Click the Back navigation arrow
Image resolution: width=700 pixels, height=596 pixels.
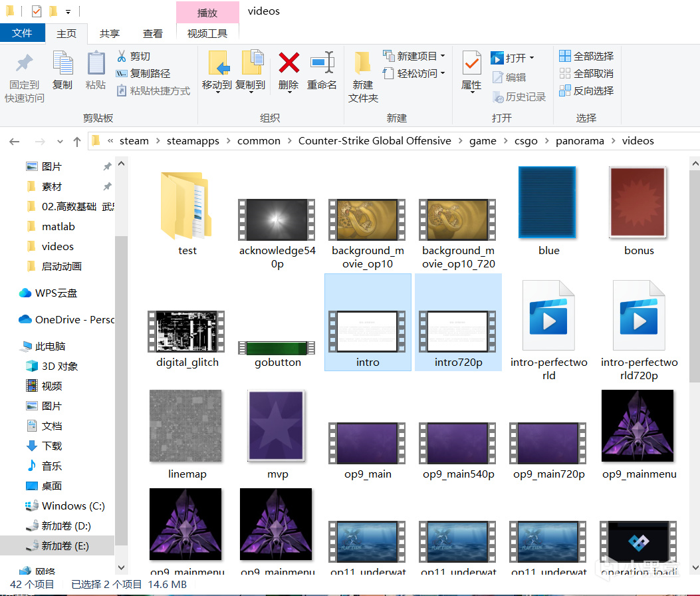[14, 142]
